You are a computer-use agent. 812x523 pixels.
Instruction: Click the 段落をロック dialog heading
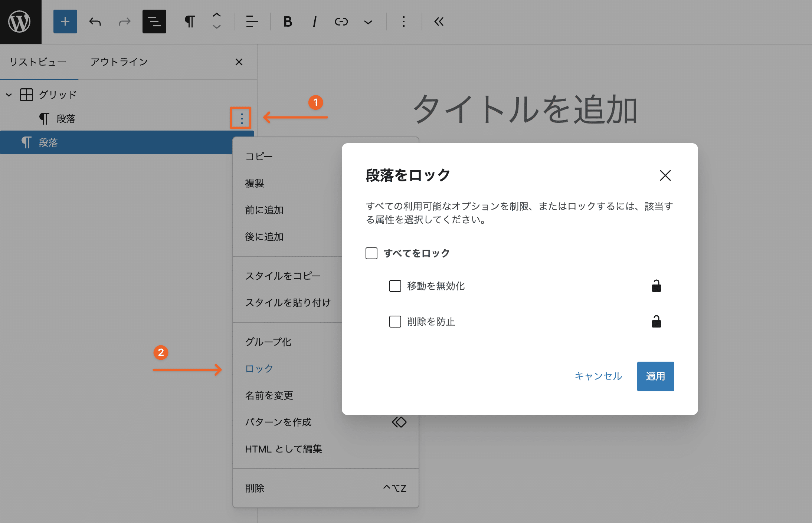408,175
